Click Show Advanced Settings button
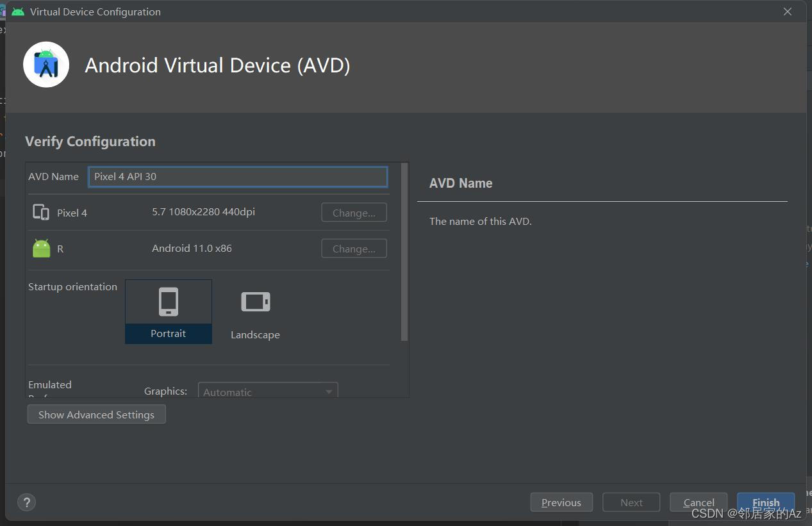812x526 pixels. click(x=96, y=415)
